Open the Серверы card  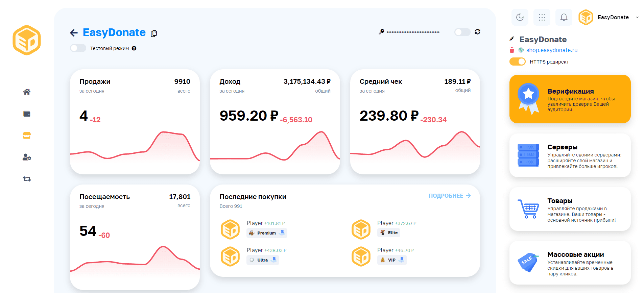(570, 155)
